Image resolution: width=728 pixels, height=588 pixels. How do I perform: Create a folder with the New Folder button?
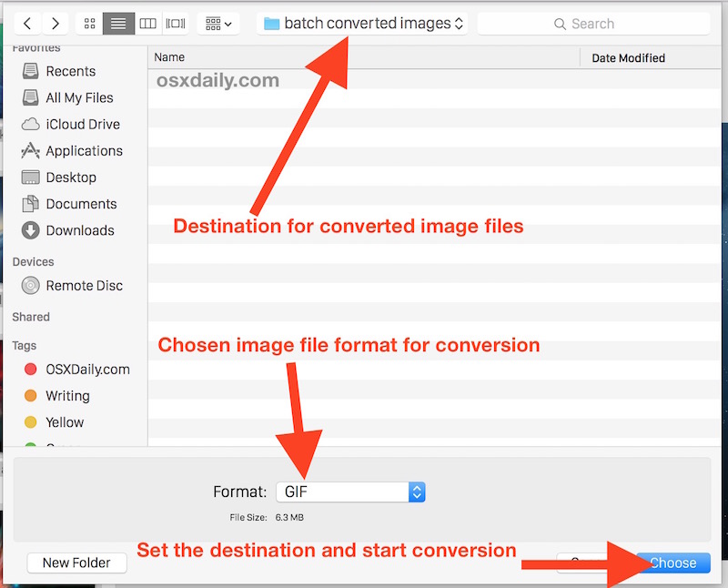pyautogui.click(x=76, y=563)
